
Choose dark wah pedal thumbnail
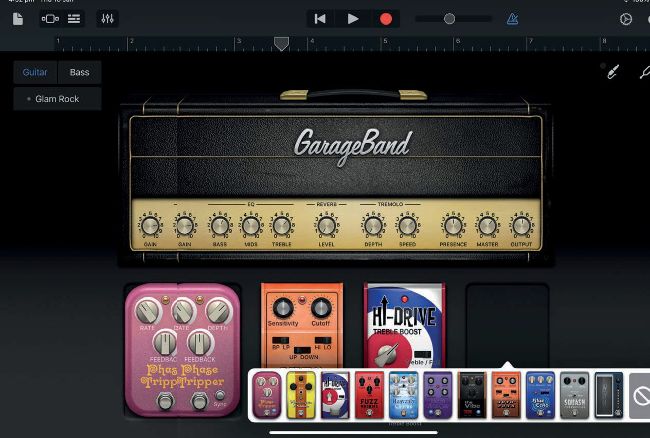click(x=609, y=395)
